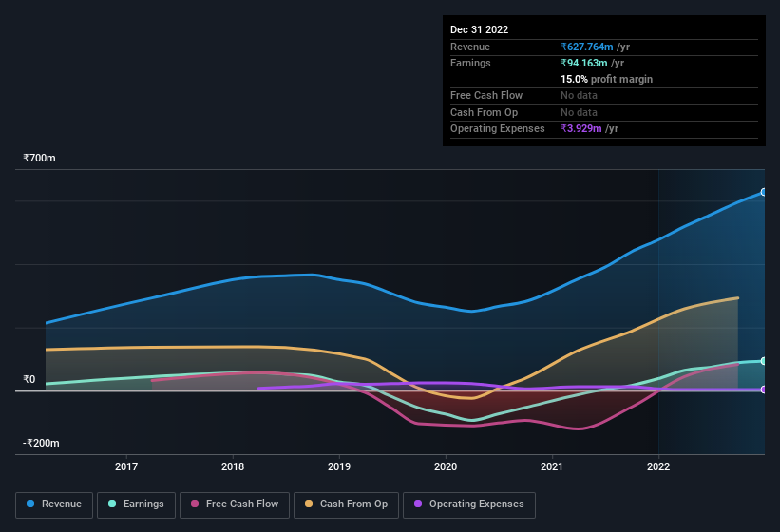Click the 2019 x-axis label
The height and width of the screenshot is (532, 780).
pyautogui.click(x=339, y=466)
